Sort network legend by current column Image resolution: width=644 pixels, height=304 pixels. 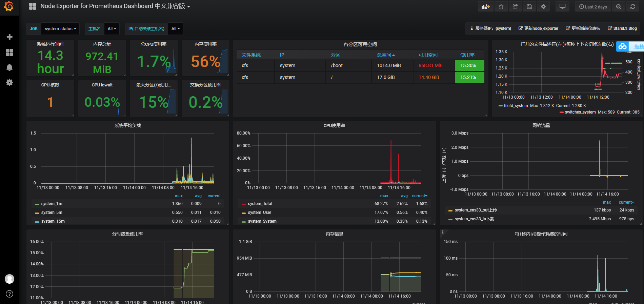626,202
